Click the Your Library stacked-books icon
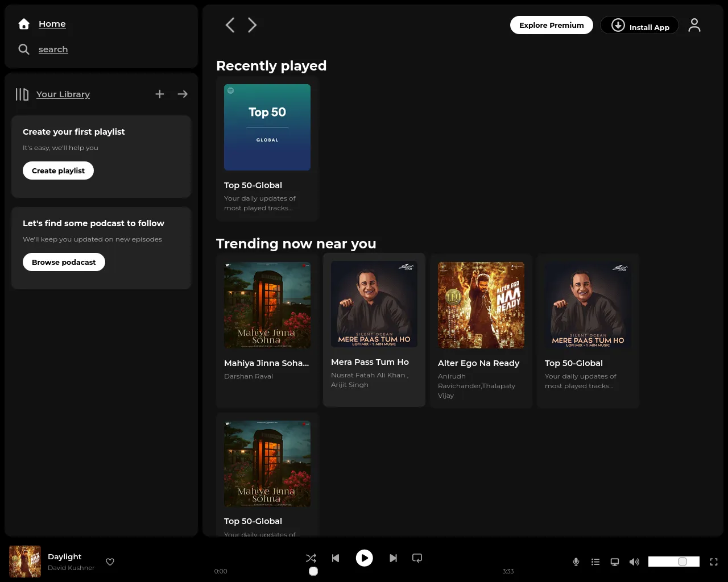 click(22, 94)
